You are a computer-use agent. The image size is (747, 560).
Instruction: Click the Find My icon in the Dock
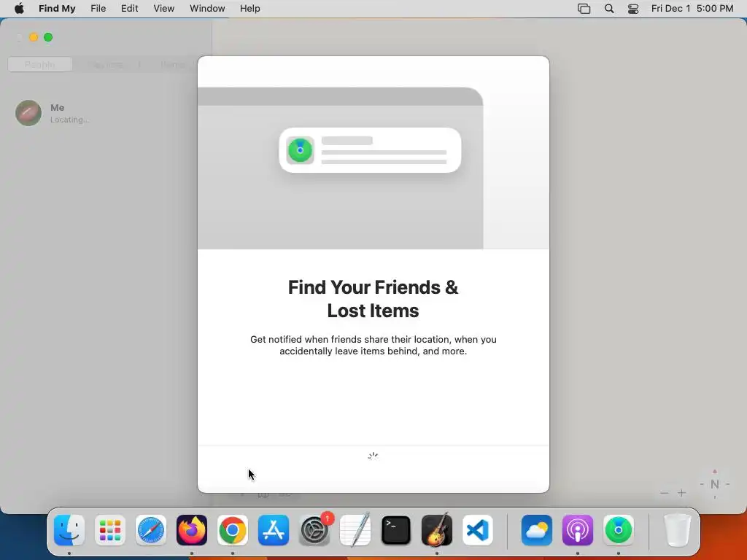tap(619, 530)
